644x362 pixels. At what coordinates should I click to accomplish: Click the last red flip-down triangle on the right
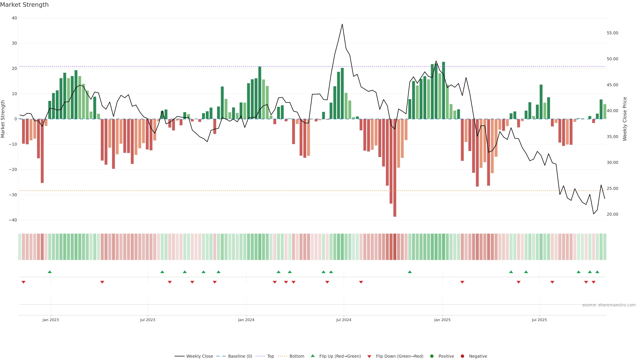pos(594,282)
